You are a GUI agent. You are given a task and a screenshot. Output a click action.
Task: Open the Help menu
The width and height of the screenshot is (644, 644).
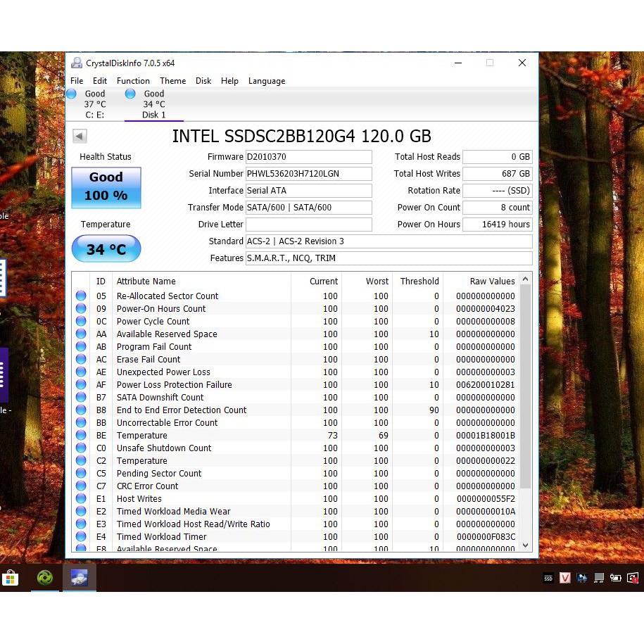229,81
